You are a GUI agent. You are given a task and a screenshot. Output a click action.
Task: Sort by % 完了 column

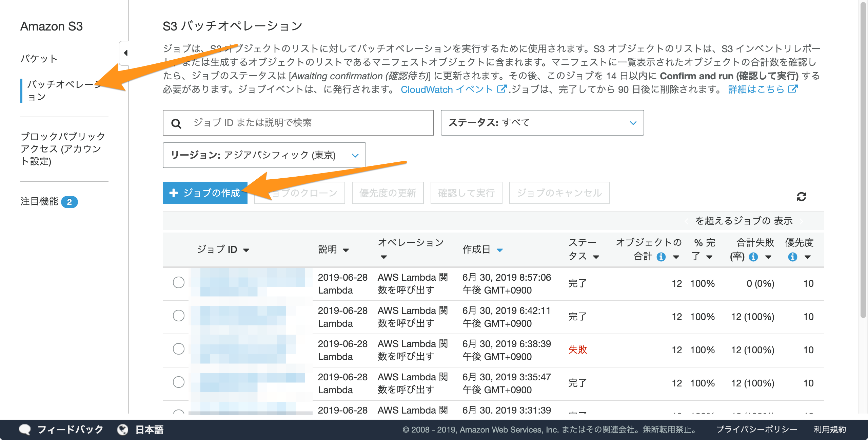(703, 249)
